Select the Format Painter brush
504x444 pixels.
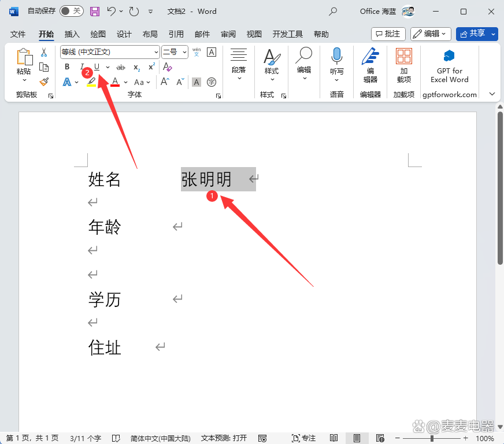tap(44, 82)
